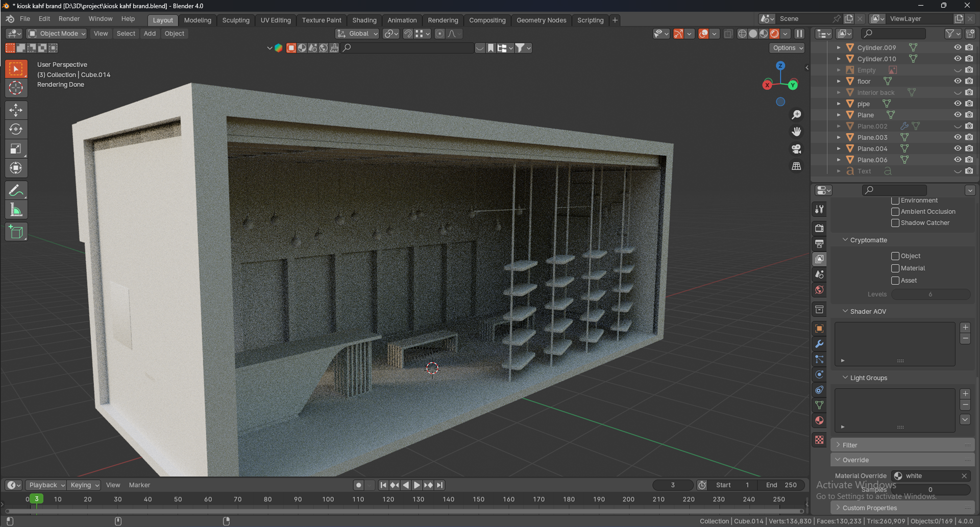Select the Add Cube tool
This screenshot has height=527, width=980.
[x=16, y=232]
